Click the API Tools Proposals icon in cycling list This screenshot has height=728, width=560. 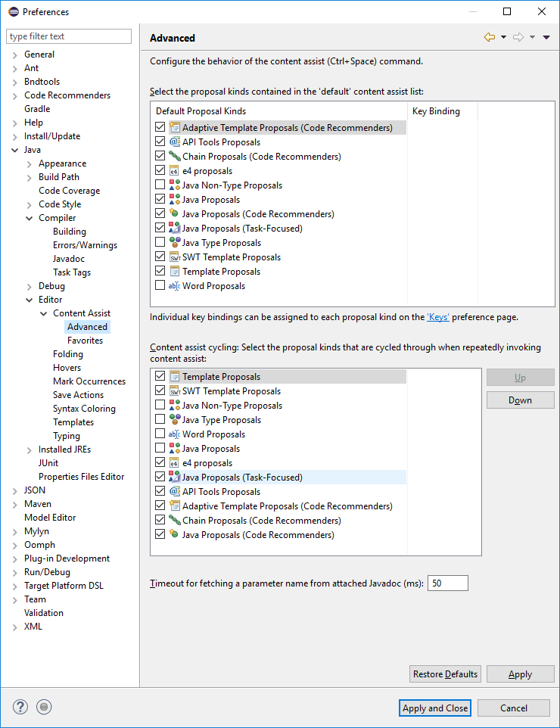174,491
